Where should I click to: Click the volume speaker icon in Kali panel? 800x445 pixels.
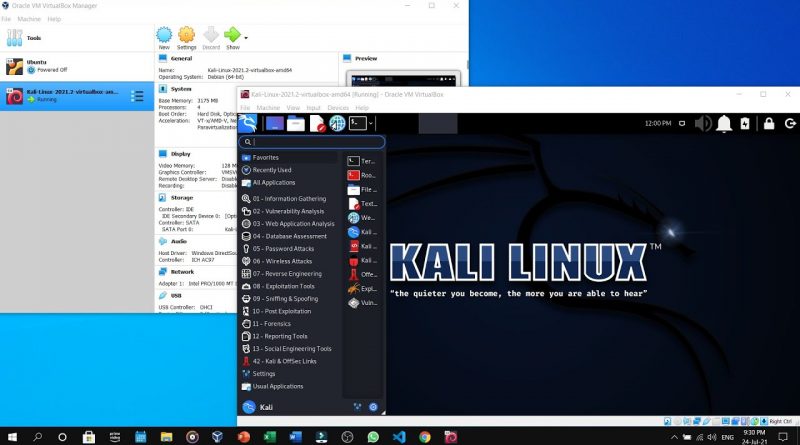tap(703, 123)
